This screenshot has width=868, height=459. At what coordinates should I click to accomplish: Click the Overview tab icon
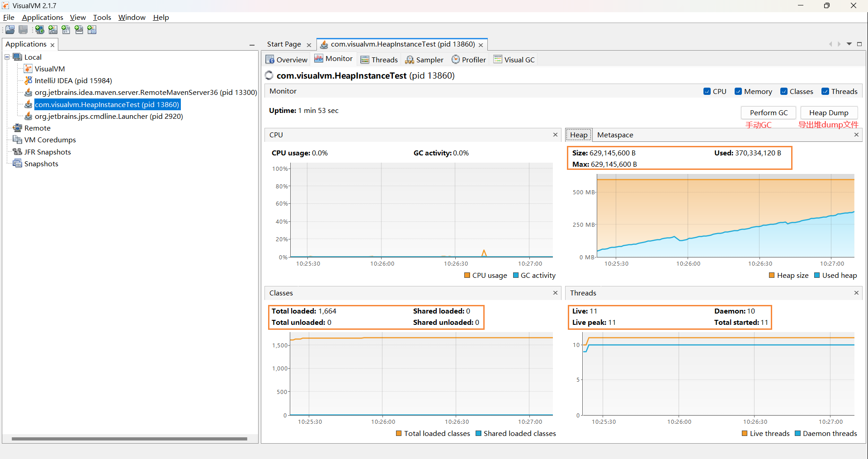pos(270,60)
